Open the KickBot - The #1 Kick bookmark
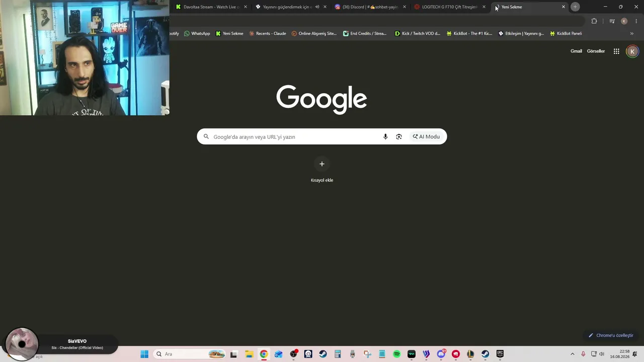Viewport: 644px width, 362px height. [469, 34]
